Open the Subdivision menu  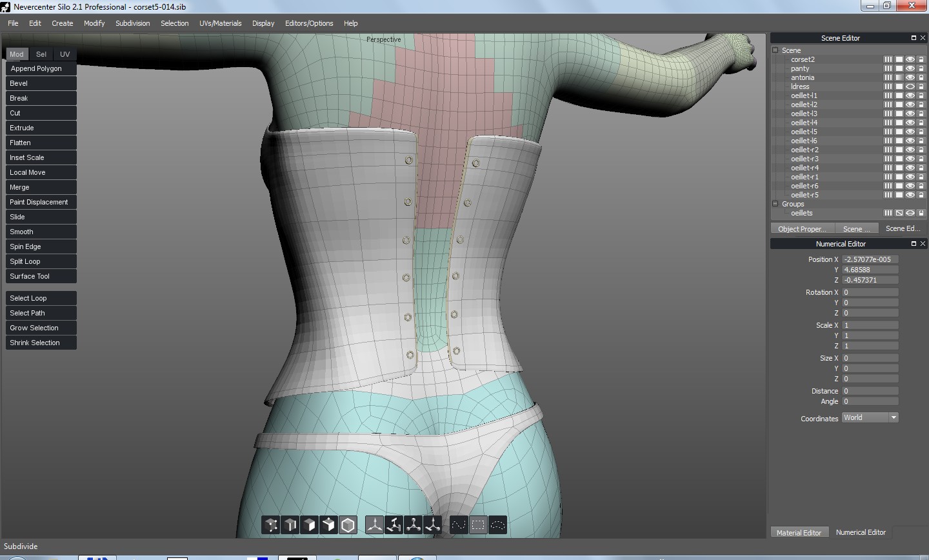[132, 23]
